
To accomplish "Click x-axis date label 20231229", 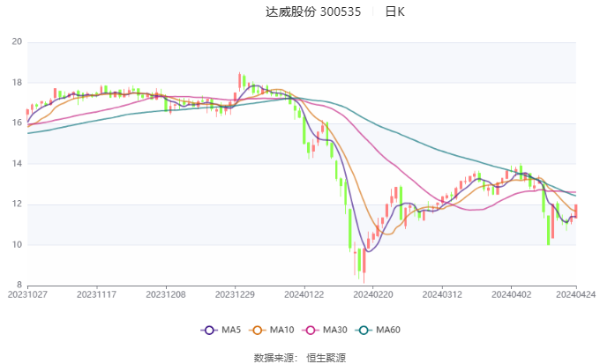I will pyautogui.click(x=235, y=294).
